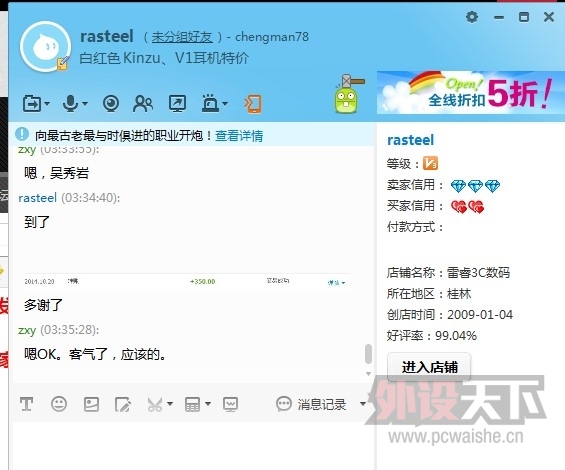This screenshot has width=565, height=470.
Task: Click the V3 level badge
Action: tap(430, 163)
